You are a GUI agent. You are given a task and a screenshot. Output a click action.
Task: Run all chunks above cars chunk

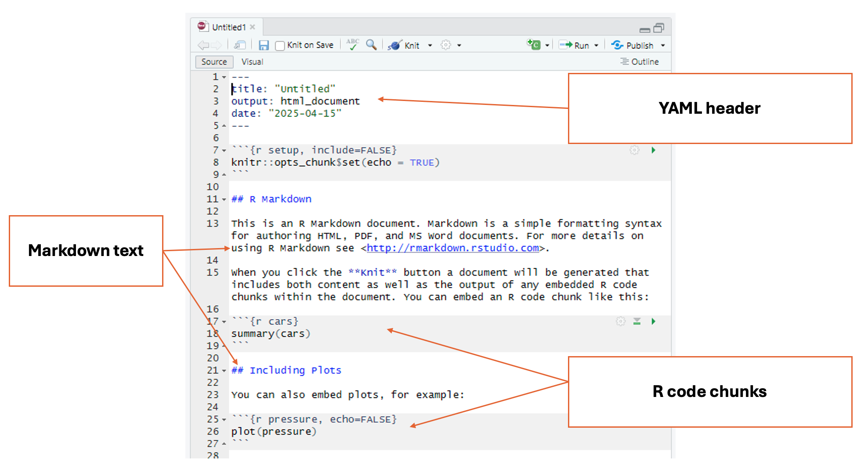(637, 321)
